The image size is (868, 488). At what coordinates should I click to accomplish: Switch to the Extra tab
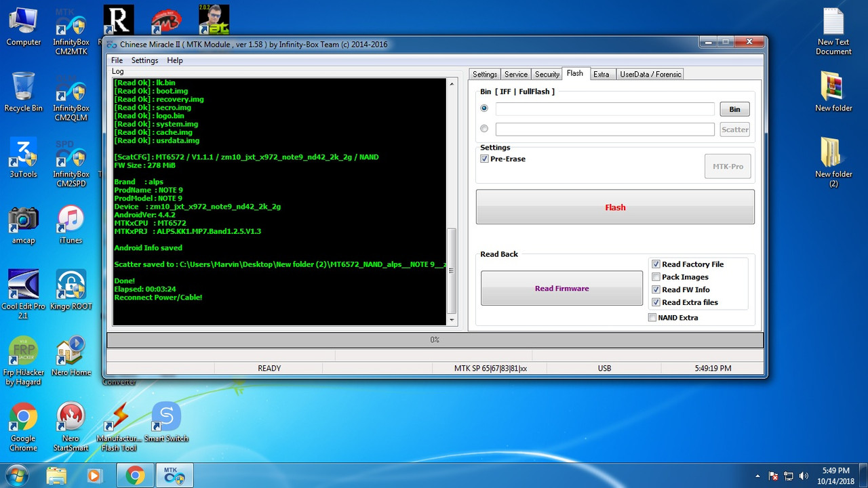click(601, 75)
